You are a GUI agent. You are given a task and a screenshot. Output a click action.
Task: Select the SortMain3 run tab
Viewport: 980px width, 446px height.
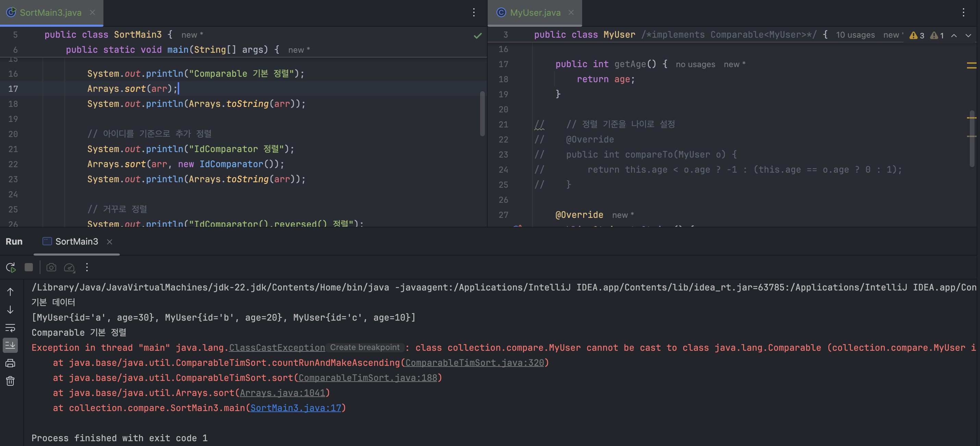click(x=76, y=241)
